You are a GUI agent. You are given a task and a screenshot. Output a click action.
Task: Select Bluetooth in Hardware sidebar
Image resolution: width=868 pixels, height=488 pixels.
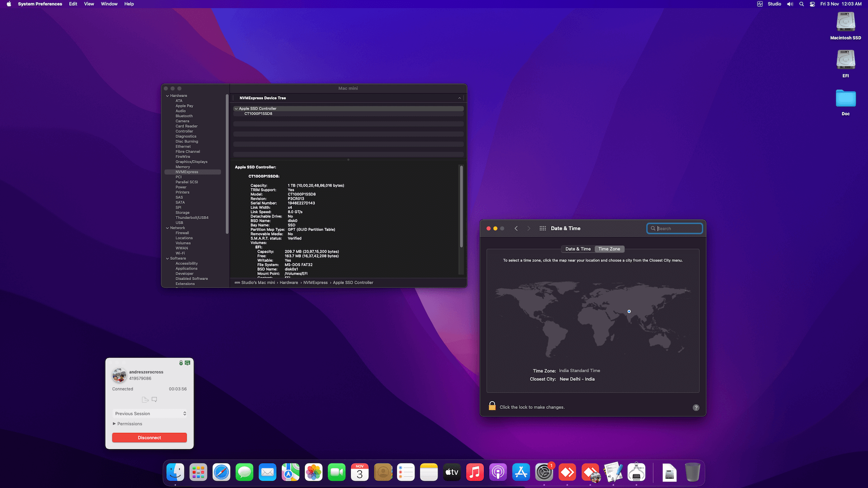[184, 116]
